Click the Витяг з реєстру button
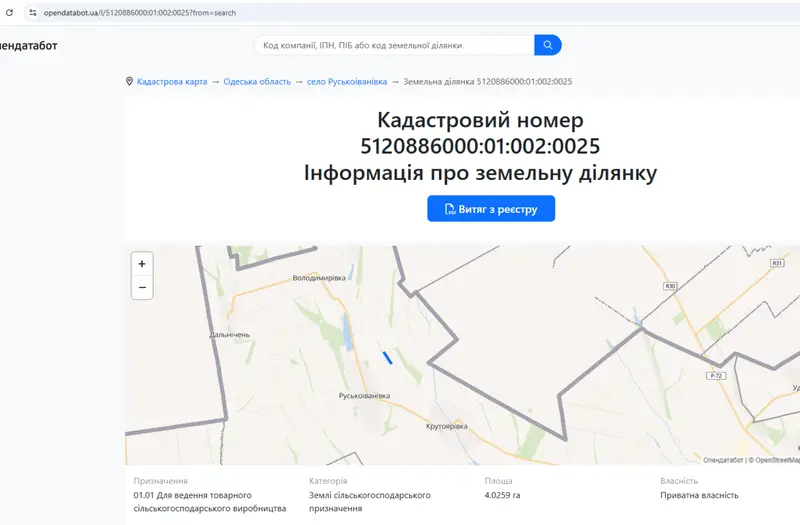 tap(491, 209)
